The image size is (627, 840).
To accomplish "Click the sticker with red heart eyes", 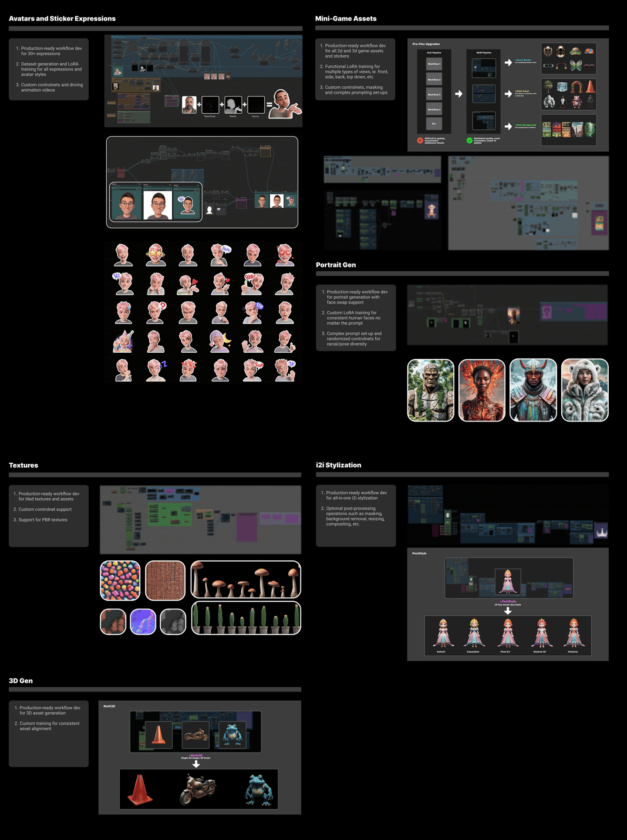I will (x=285, y=255).
